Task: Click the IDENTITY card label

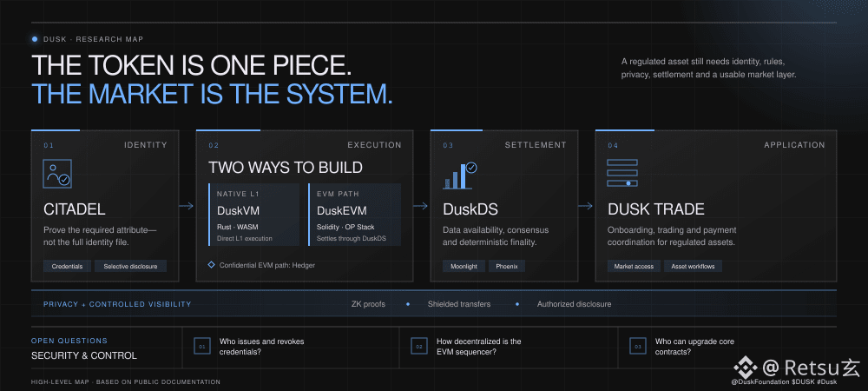Action: pos(146,145)
